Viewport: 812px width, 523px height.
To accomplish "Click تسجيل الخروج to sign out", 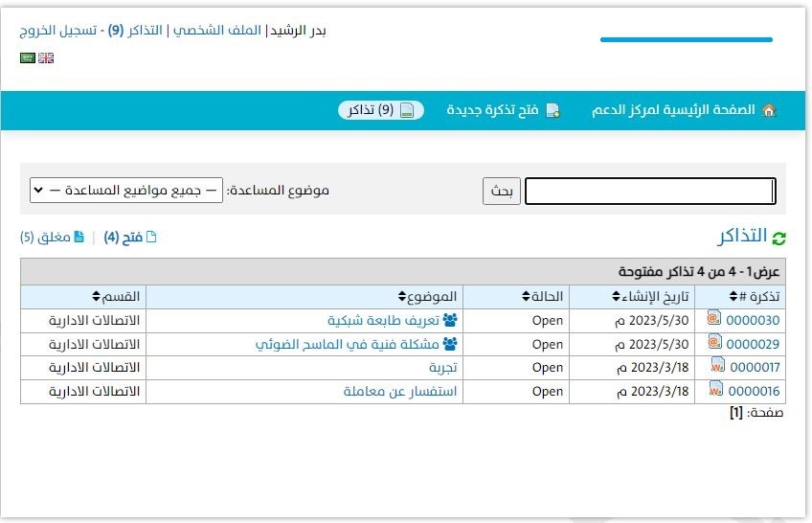I will tap(58, 31).
